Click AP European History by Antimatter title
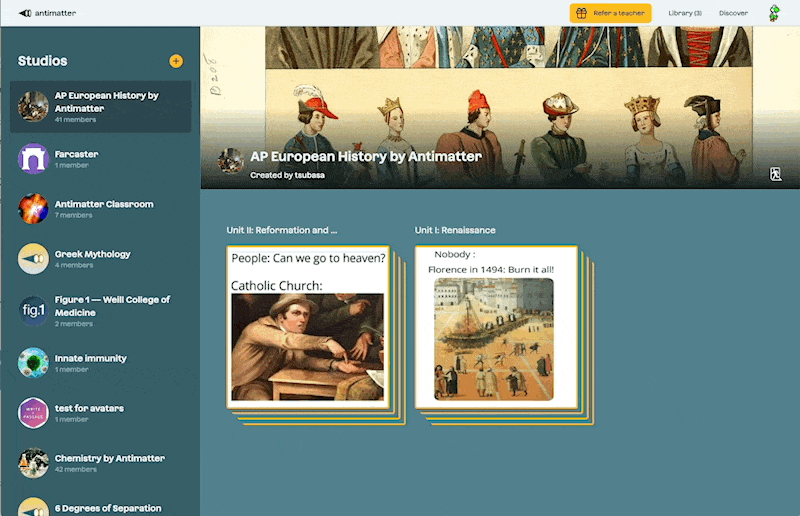800x516 pixels. [366, 156]
